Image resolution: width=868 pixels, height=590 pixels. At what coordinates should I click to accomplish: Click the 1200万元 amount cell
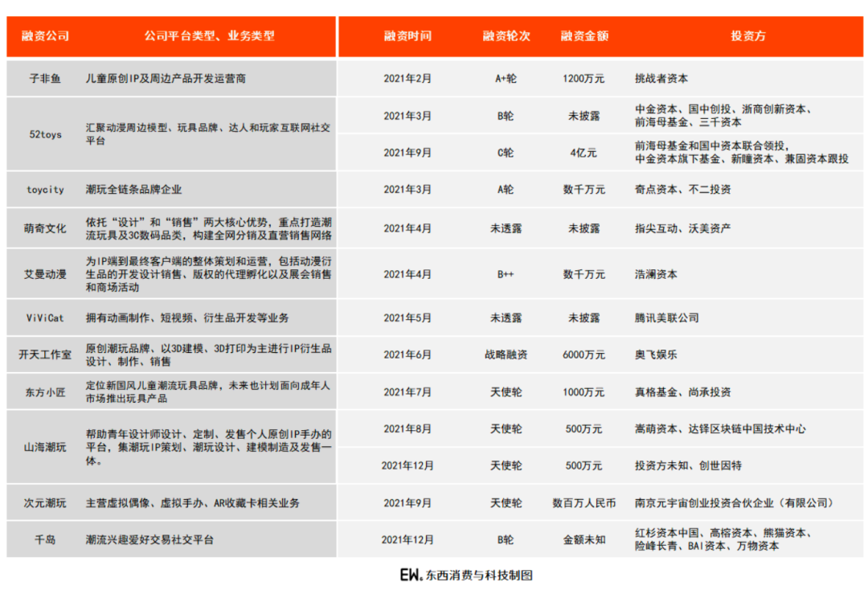584,79
